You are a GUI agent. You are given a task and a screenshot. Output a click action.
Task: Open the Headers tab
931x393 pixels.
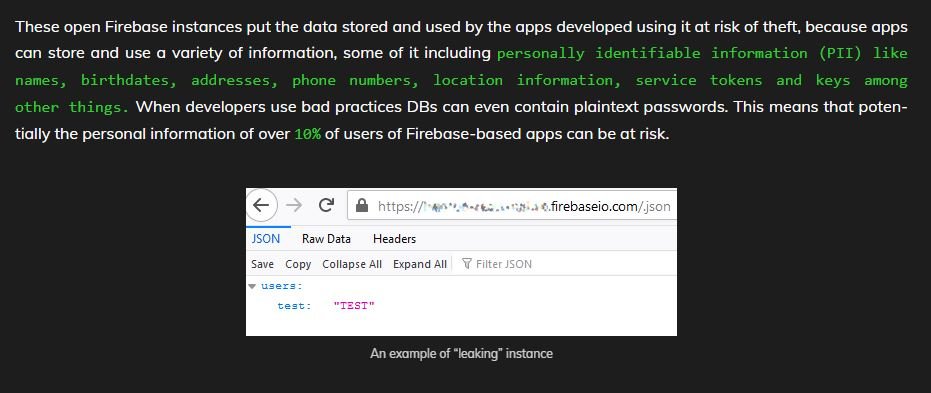[394, 239]
